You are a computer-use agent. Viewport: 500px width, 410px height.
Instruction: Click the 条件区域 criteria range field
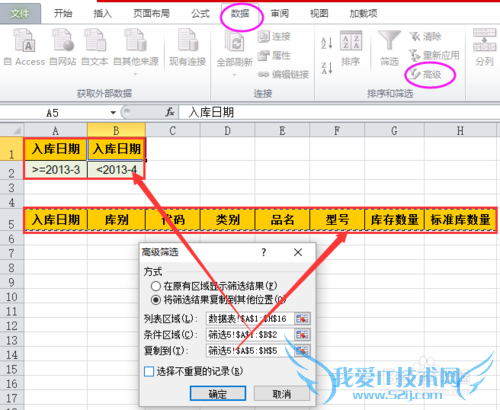click(250, 334)
